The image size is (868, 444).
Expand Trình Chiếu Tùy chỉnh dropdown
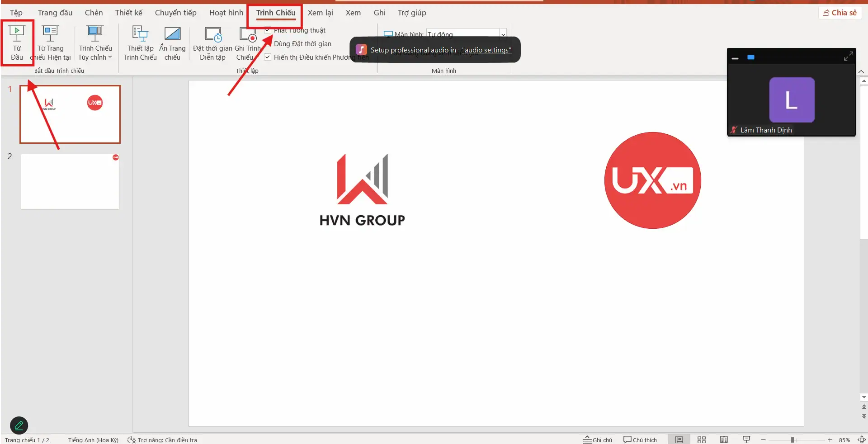coord(95,57)
